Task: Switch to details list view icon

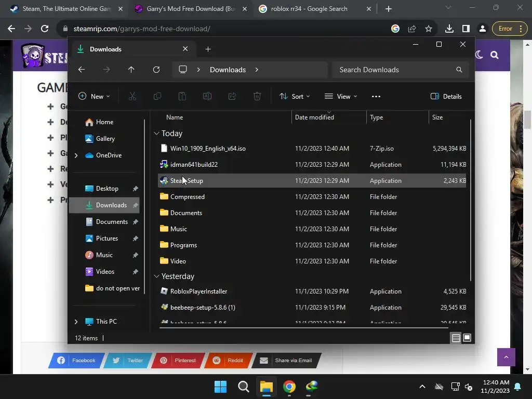Action: [x=456, y=338]
